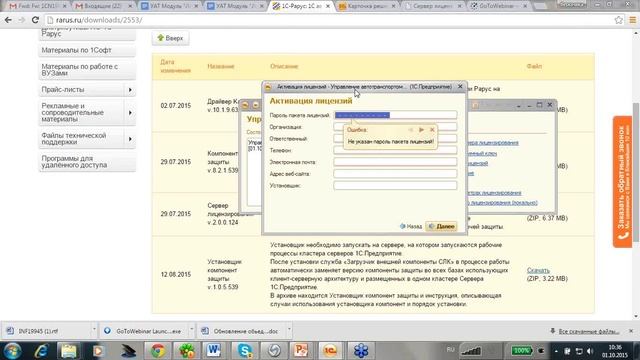Open the dropdown for the INF19945 download
640x360 pixels.
[x=93, y=329]
